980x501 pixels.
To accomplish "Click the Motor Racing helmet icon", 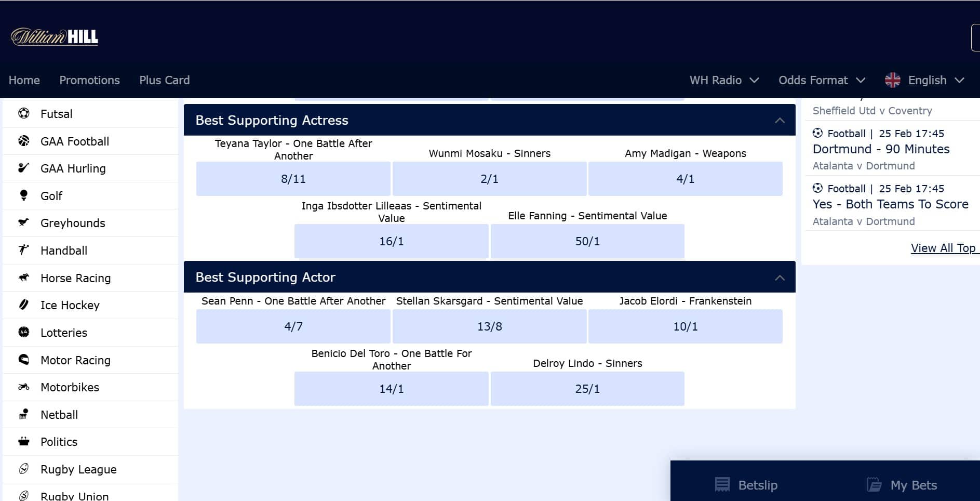I will 24,360.
